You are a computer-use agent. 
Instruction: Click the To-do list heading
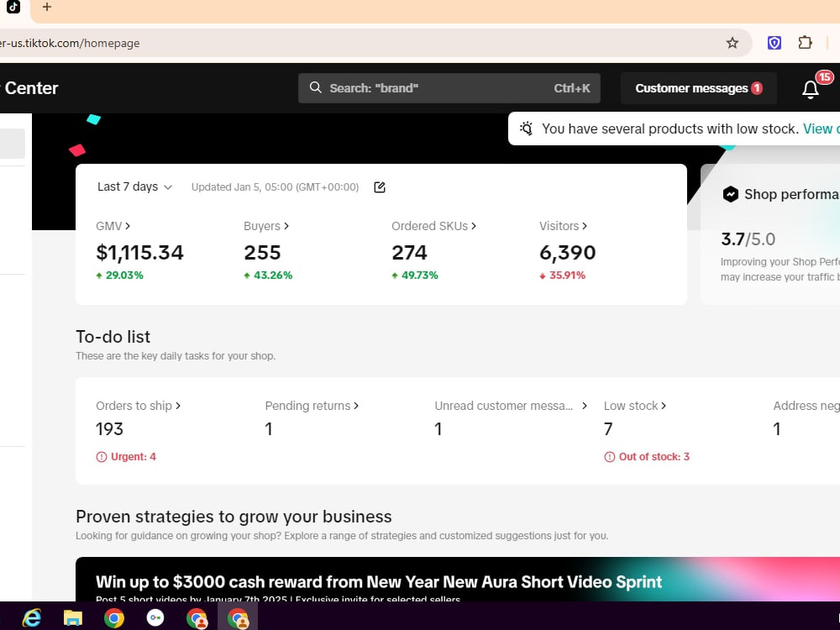tap(113, 337)
